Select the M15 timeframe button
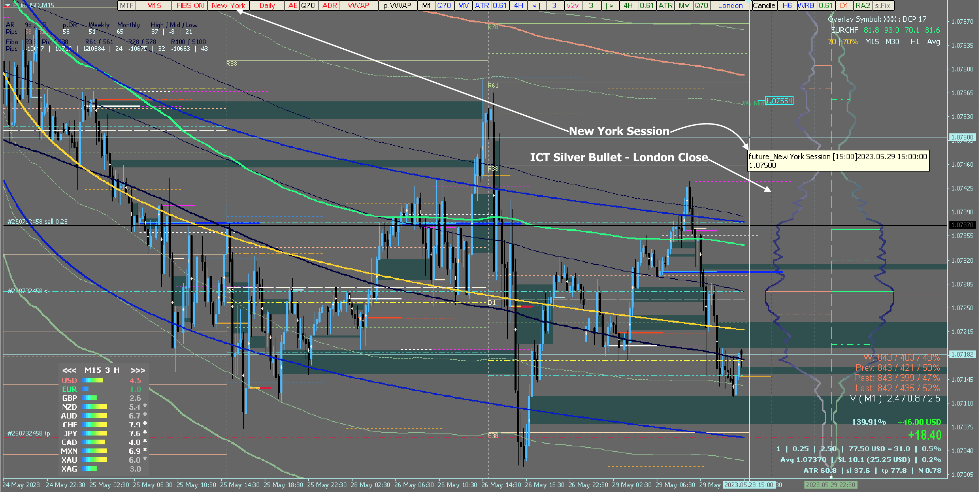The height and width of the screenshot is (492, 980). pyautogui.click(x=154, y=5)
